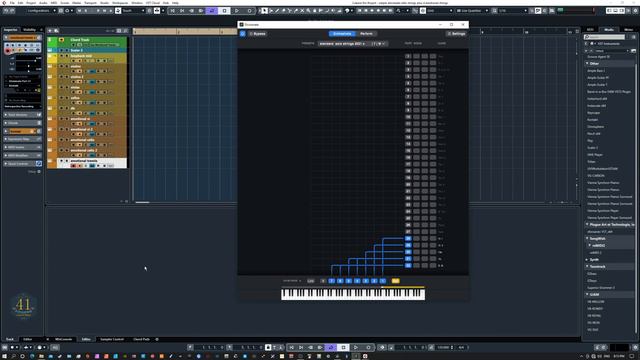Expand the MIDI Modifiers inspector section
This screenshot has width=640, height=360.
click(x=22, y=156)
